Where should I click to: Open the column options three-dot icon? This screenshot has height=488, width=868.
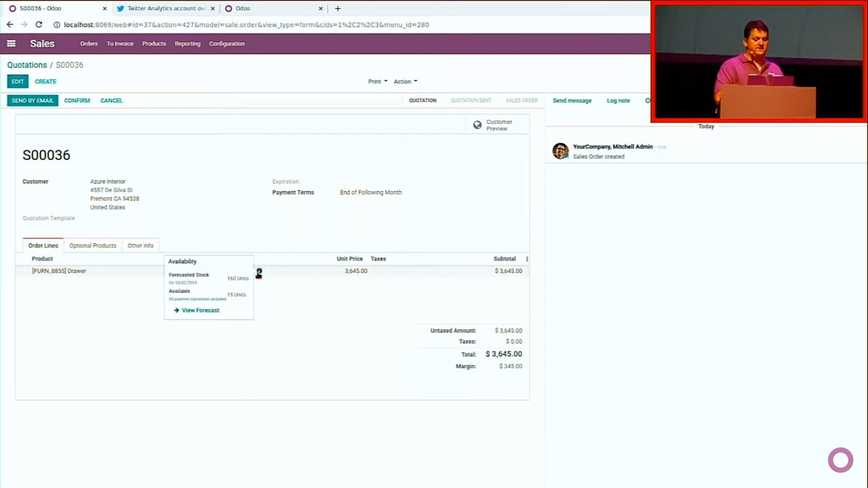pyautogui.click(x=527, y=259)
